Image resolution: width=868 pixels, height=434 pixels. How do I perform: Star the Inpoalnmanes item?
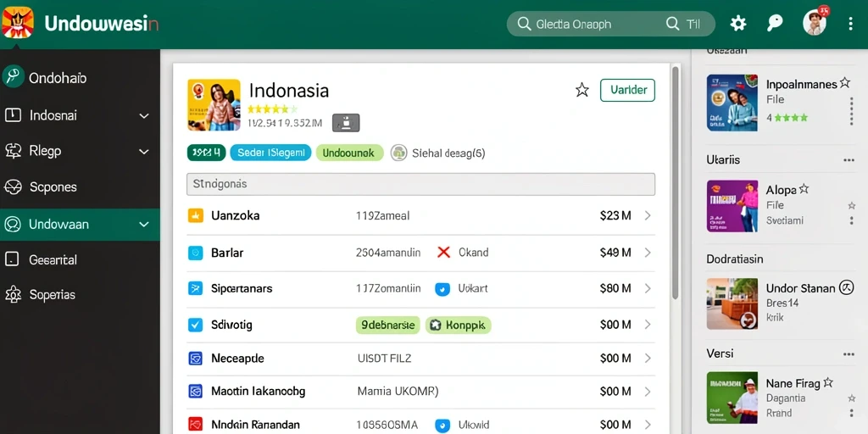click(844, 83)
